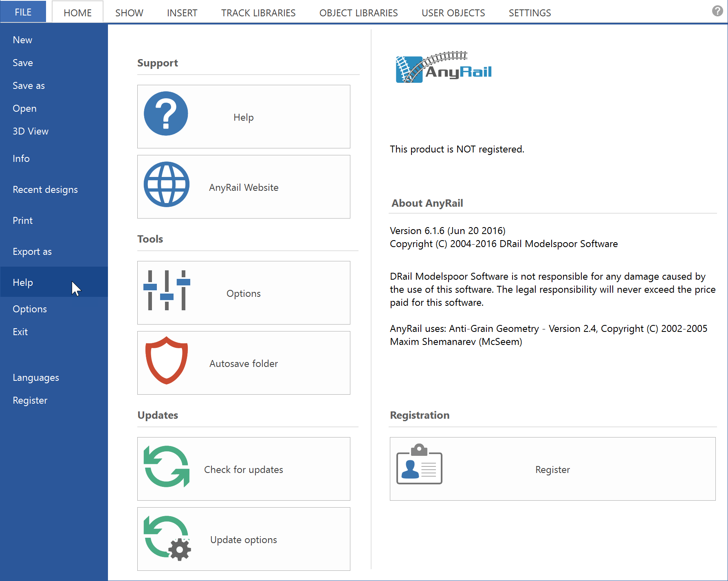The height and width of the screenshot is (581, 728).
Task: Click the AnyRail logo image
Action: [444, 67]
